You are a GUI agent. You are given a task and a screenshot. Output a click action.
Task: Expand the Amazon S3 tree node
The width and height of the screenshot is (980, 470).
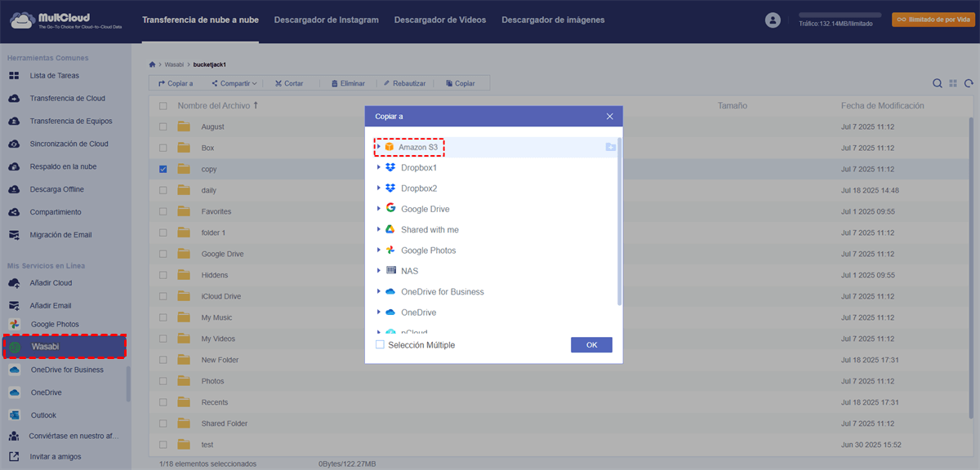point(379,147)
